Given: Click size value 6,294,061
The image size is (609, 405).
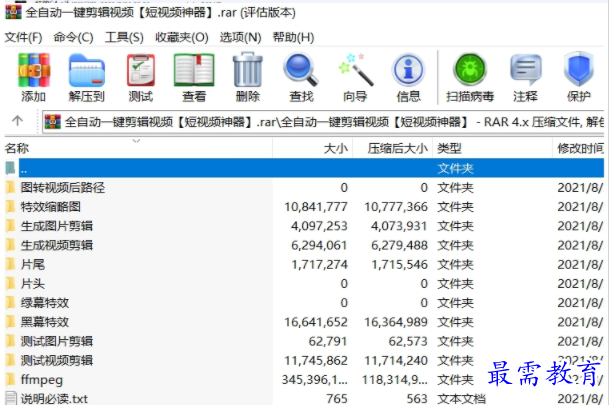Looking at the screenshot, I should tap(319, 245).
